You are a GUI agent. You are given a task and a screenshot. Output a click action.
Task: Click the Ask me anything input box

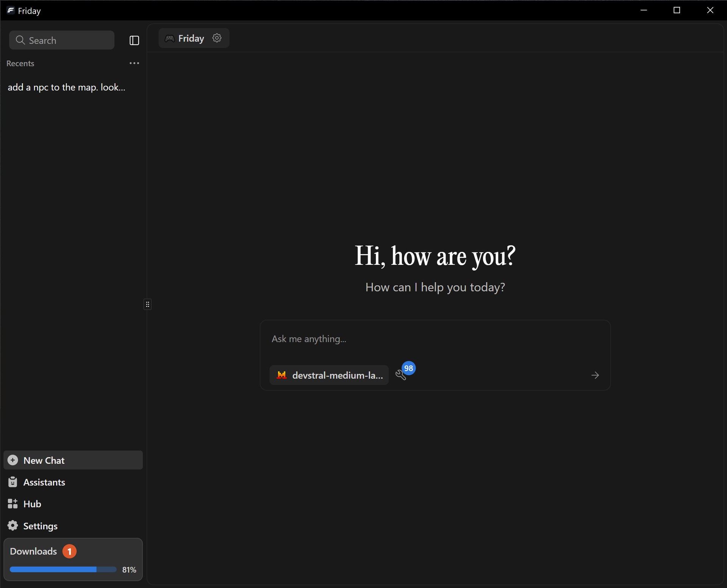[435, 339]
